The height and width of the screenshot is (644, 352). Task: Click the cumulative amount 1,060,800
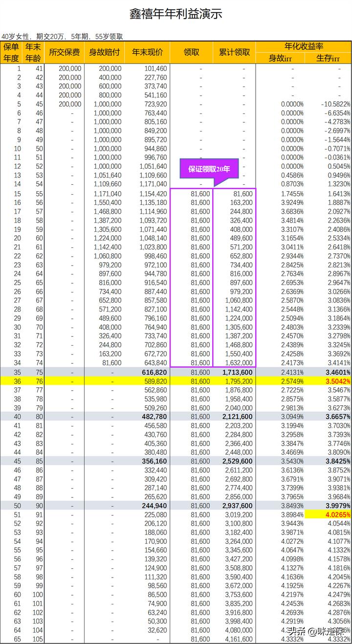point(239,300)
